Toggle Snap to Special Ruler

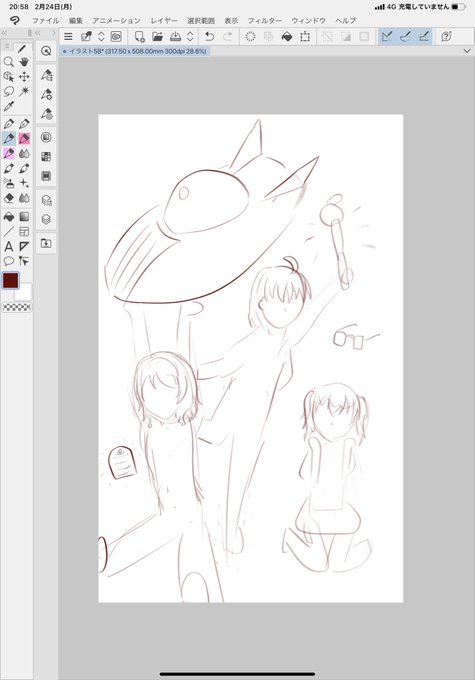click(405, 36)
